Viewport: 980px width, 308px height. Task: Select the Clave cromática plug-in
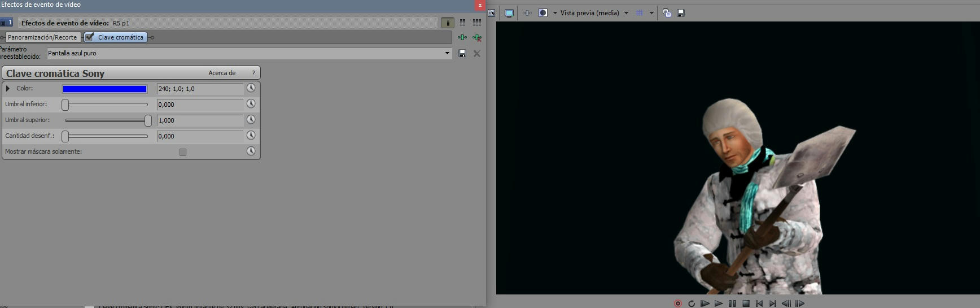tap(116, 37)
